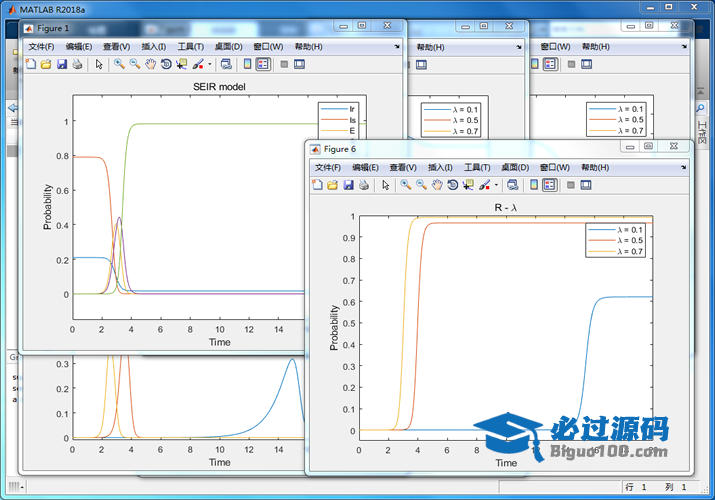The width and height of the screenshot is (715, 500).
Task: Click Link Plot icon in Figure 1 toolbar
Action: 226,64
